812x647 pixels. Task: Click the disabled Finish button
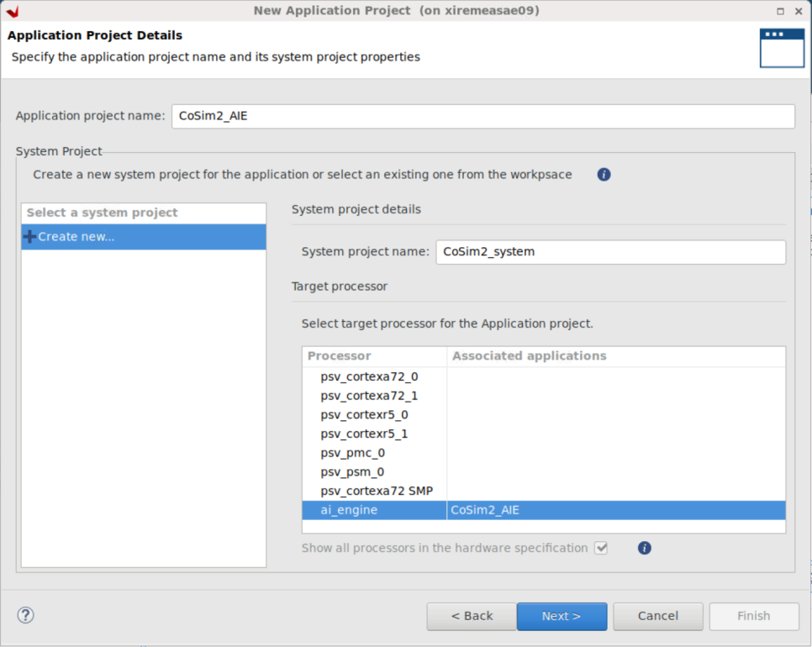click(754, 616)
